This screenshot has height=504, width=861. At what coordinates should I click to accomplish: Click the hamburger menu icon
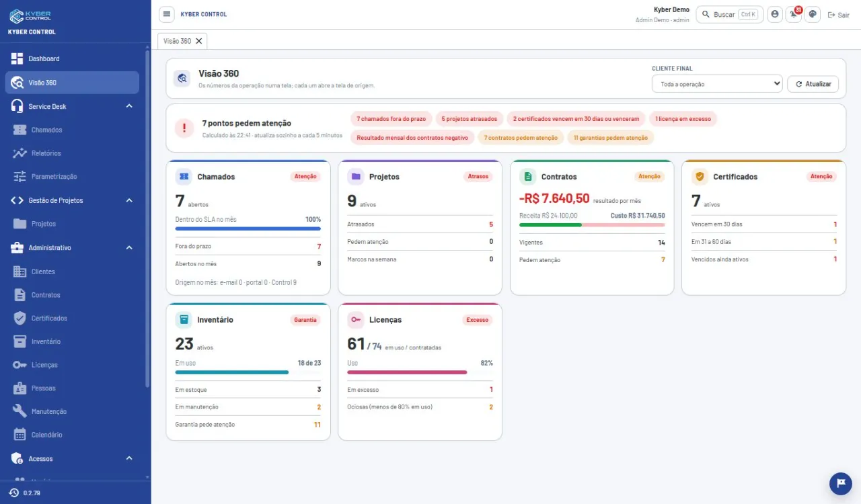point(167,14)
